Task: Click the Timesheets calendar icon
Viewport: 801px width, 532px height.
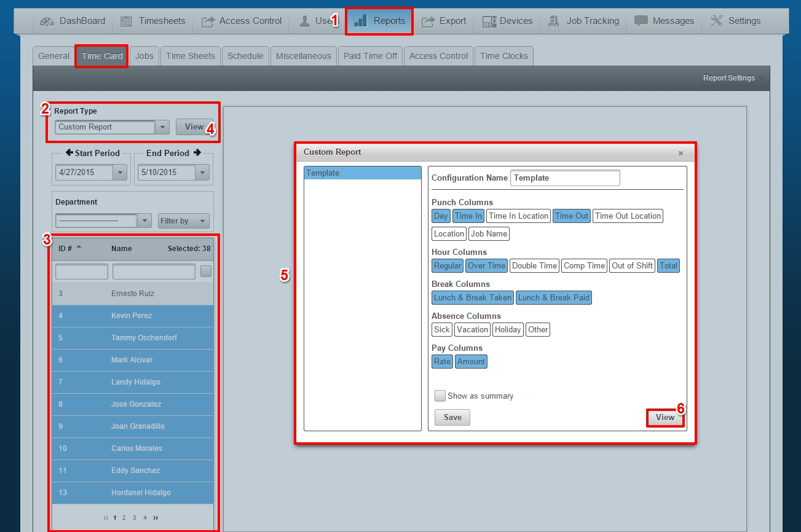Action: [x=126, y=21]
